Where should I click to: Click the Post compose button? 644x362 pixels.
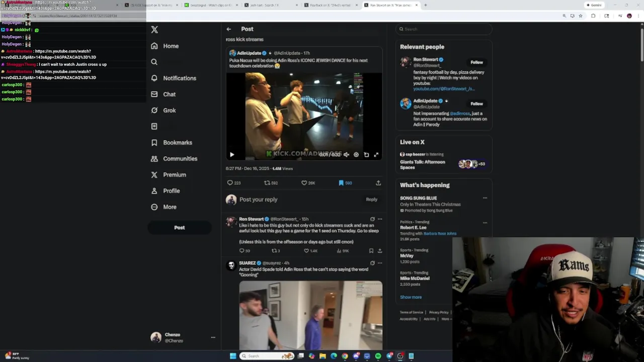tap(179, 227)
